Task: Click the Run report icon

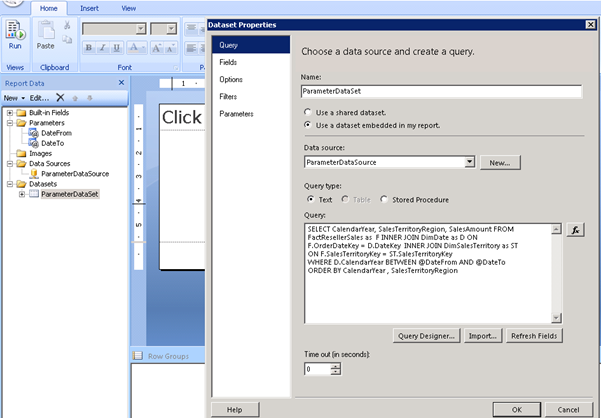Action: [15, 32]
